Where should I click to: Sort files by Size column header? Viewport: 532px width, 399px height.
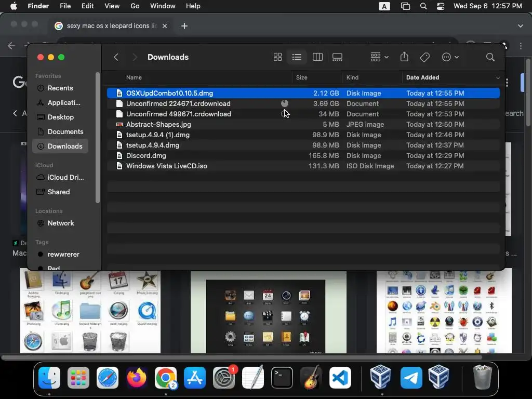(302, 77)
